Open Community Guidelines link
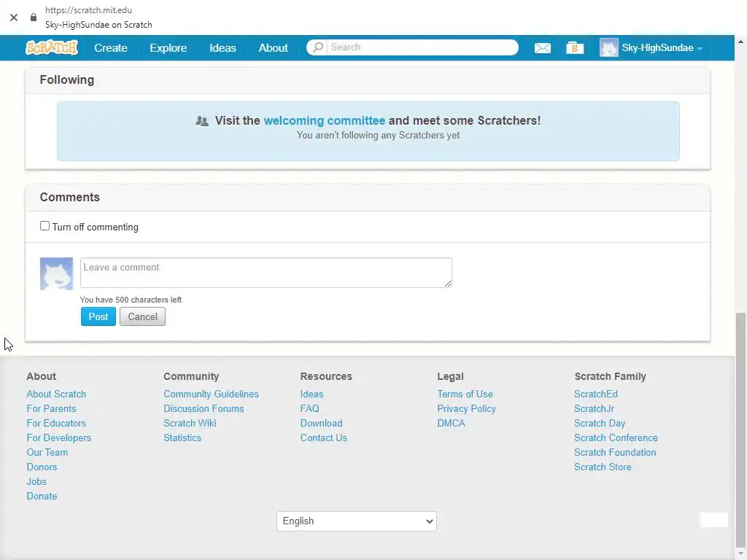The height and width of the screenshot is (560, 747). 211,394
